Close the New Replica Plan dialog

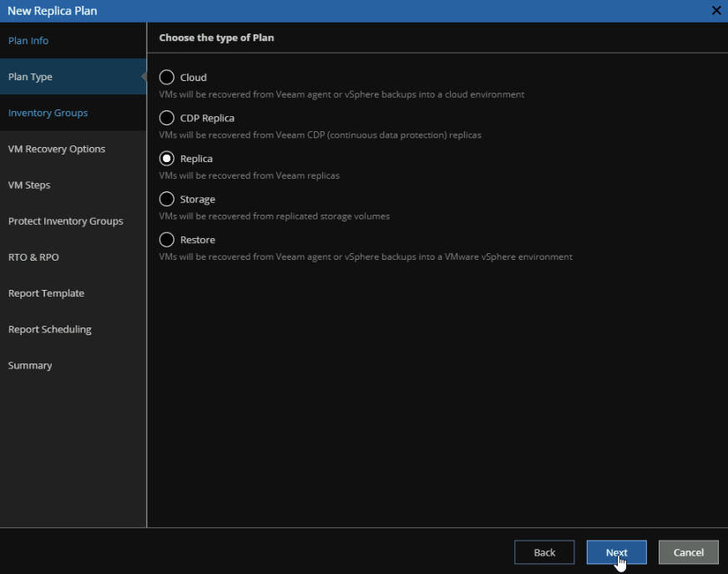[716, 10]
